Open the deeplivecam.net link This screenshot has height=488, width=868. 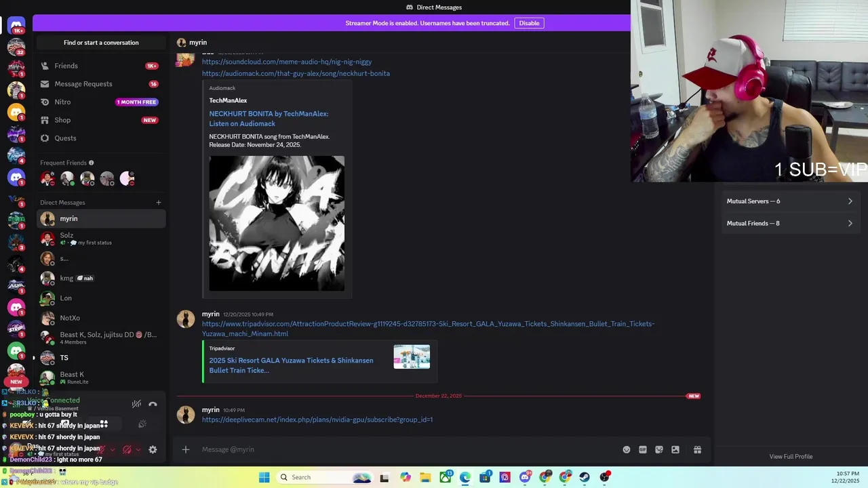[317, 420]
